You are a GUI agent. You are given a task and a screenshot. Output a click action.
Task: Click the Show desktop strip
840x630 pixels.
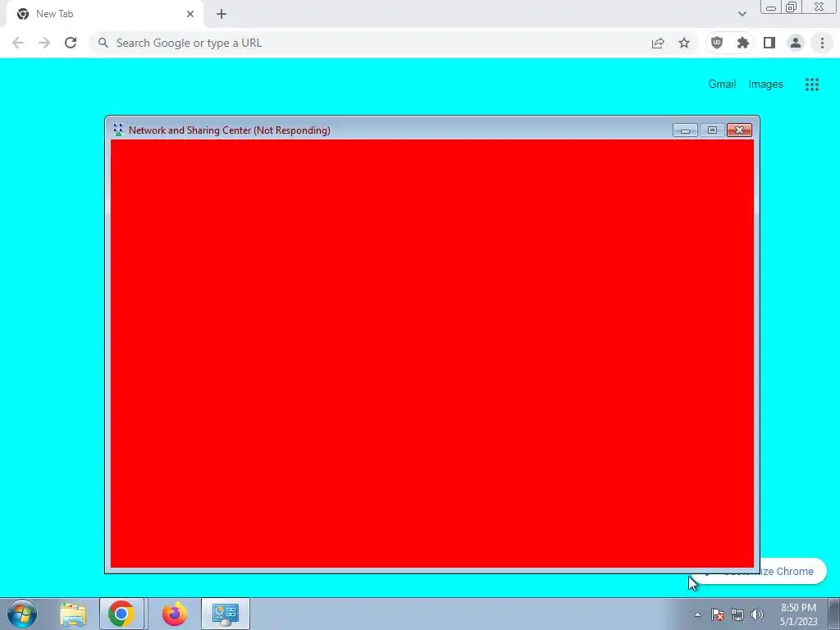click(834, 614)
